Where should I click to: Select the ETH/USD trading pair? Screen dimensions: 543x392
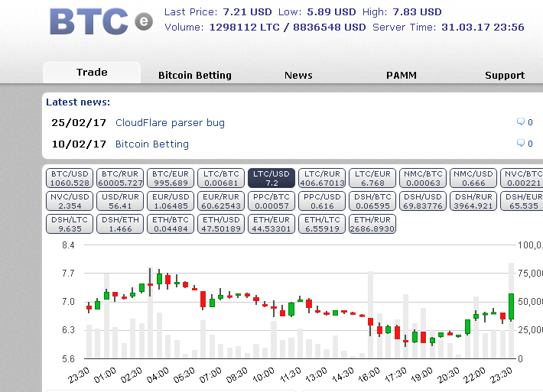click(x=221, y=224)
